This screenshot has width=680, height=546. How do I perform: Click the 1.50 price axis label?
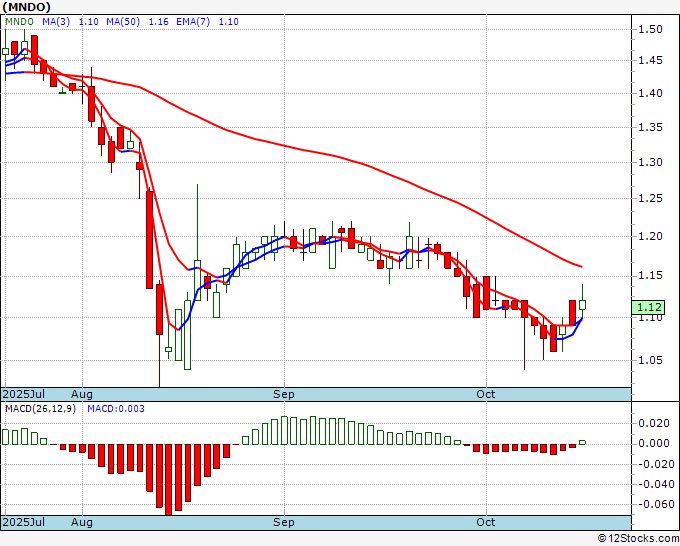[x=650, y=29]
